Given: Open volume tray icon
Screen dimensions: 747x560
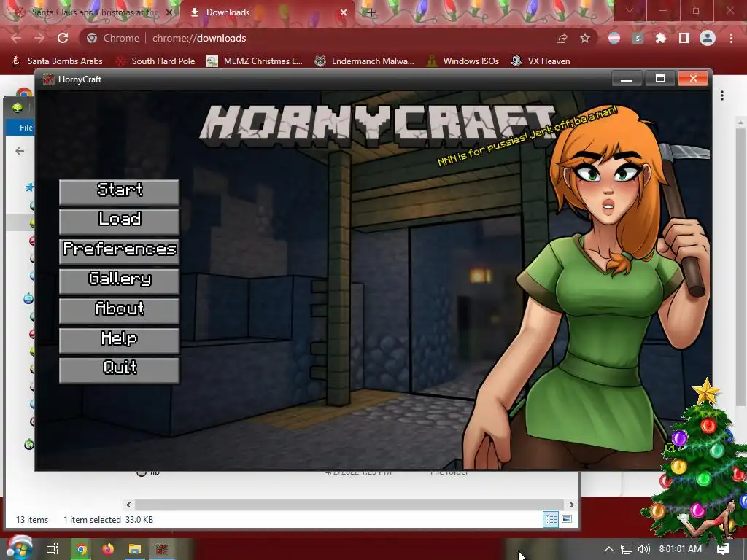Looking at the screenshot, I should [643, 549].
